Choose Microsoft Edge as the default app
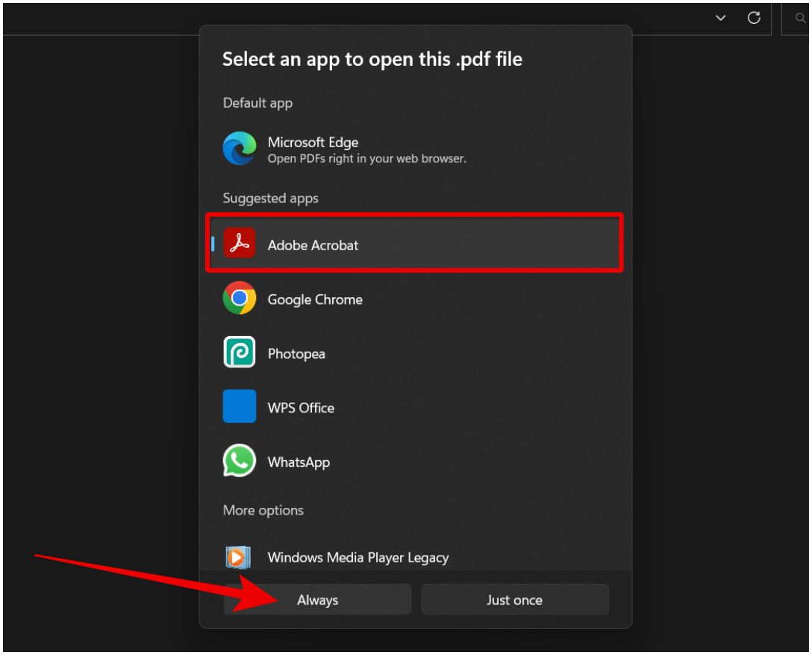The width and height of the screenshot is (812, 655). [313, 142]
